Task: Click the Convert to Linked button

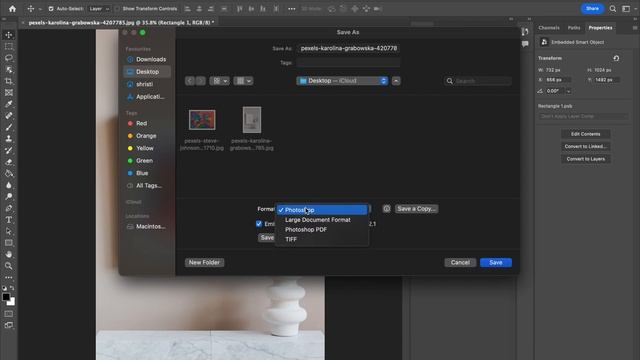Action: 585,146
